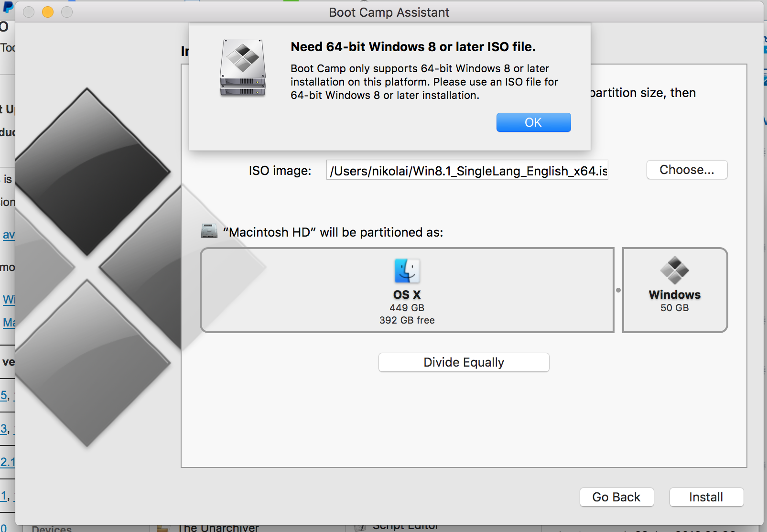Click the Macintosh HD disk icon

click(209, 231)
